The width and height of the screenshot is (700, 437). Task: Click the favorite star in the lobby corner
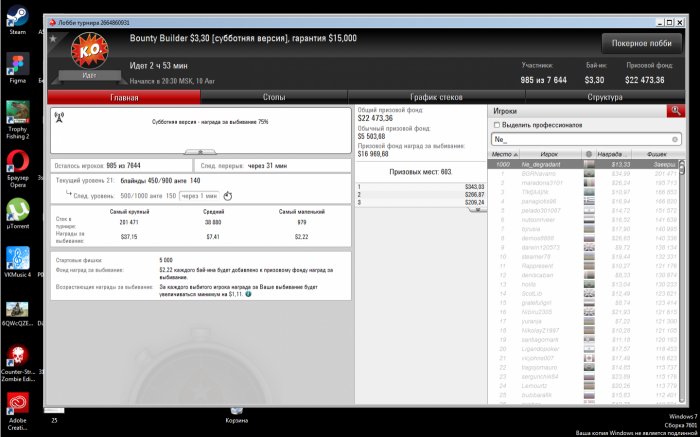tap(52, 37)
